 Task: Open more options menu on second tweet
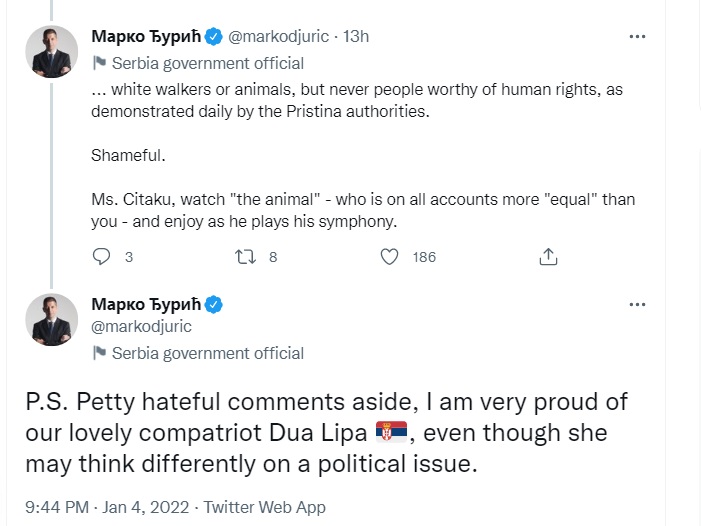636,304
